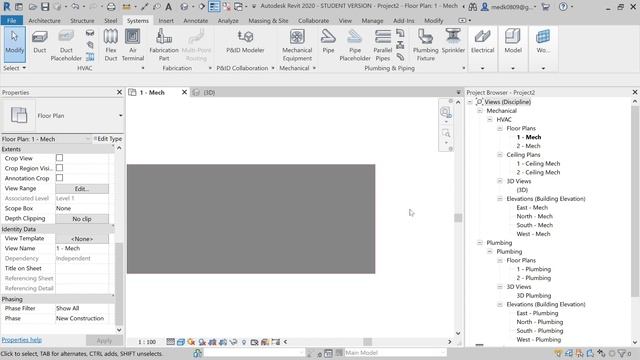Select 2 - Mech floor plan in Project Browser
This screenshot has width=640, height=360.
(529, 146)
